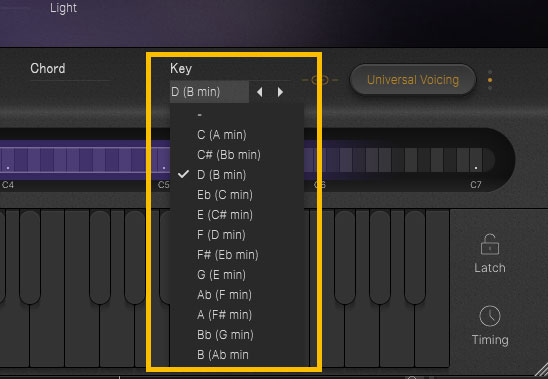Click the next key right arrow

tap(280, 92)
